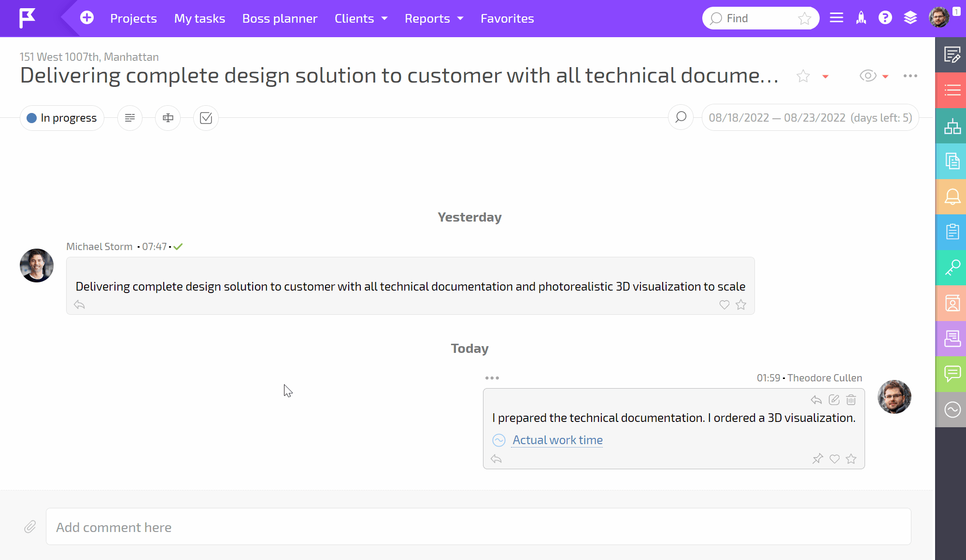Attach a file using the paperclip icon
This screenshot has height=560, width=966.
[x=30, y=527]
